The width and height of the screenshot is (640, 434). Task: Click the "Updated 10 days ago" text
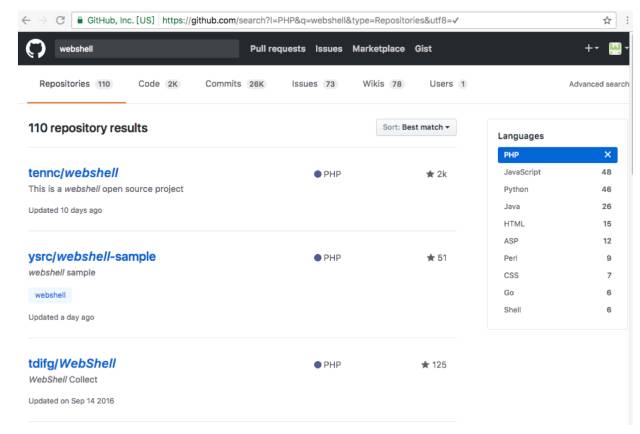[65, 210]
